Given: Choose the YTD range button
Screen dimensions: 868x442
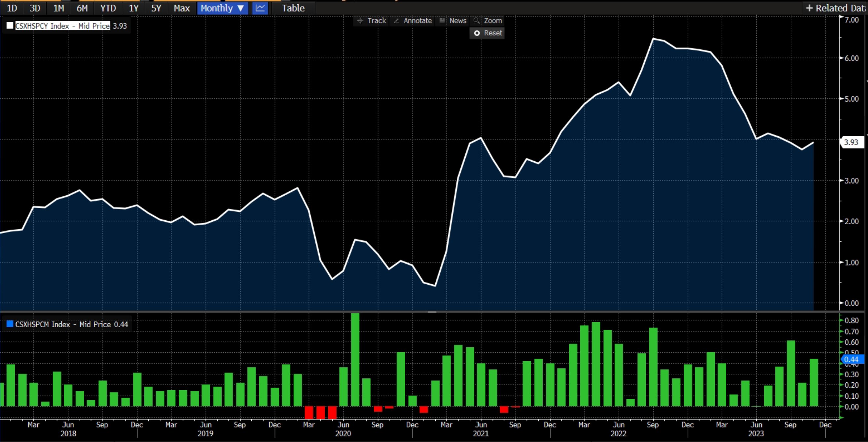Looking at the screenshot, I should (108, 8).
